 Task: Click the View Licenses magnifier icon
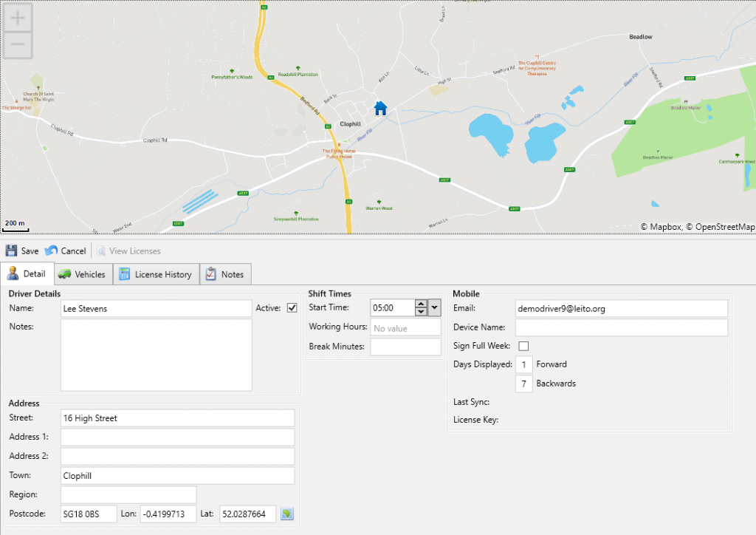(102, 251)
